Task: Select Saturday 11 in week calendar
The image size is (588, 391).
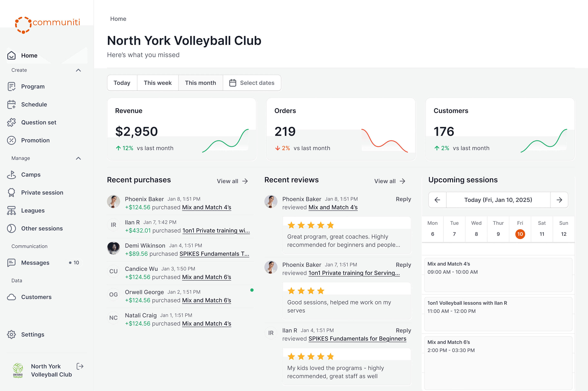Action: (542, 234)
